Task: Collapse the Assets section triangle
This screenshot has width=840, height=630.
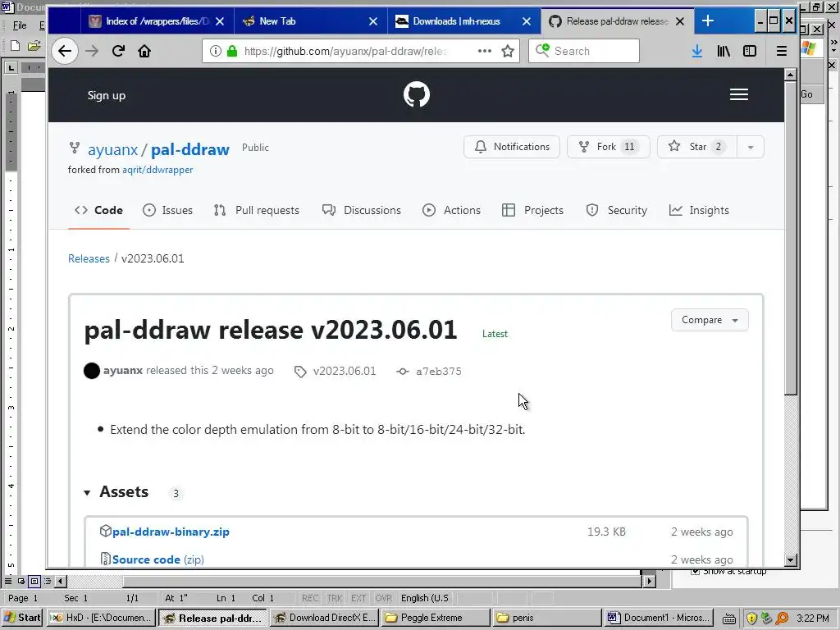Action: click(x=87, y=492)
